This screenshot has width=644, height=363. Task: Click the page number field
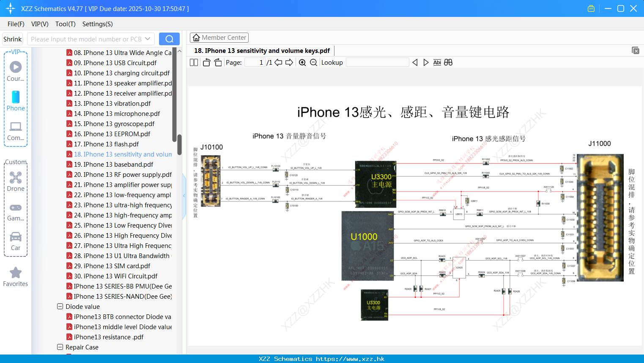point(255,63)
